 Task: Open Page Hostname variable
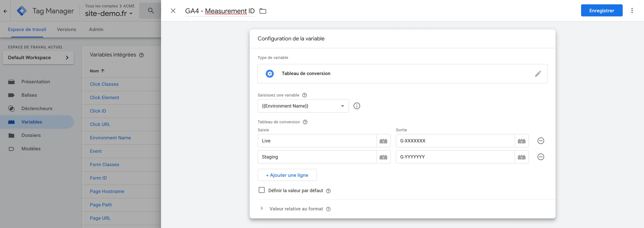[x=107, y=191]
